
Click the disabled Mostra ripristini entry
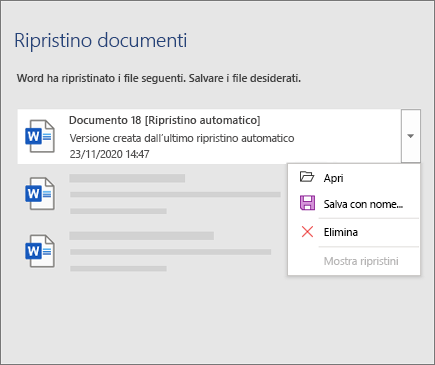(x=354, y=261)
